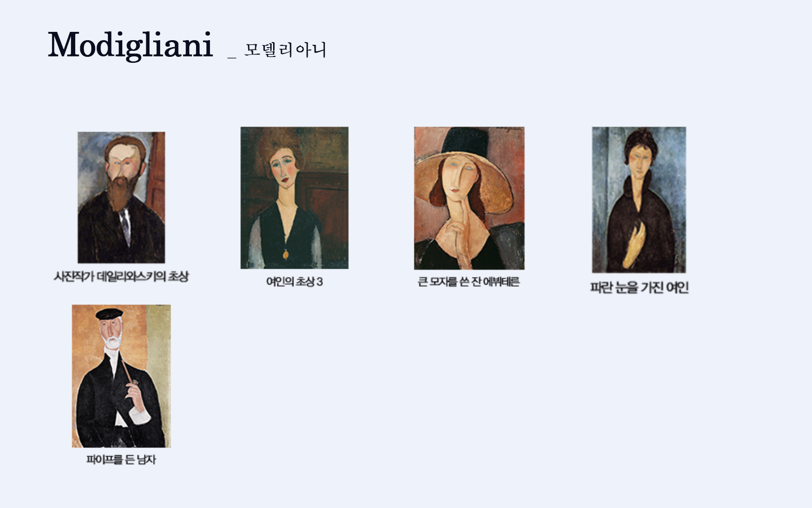This screenshot has height=508, width=812.
Task: Click the caption 파란 눈을 가진 여인
Action: tap(639, 288)
